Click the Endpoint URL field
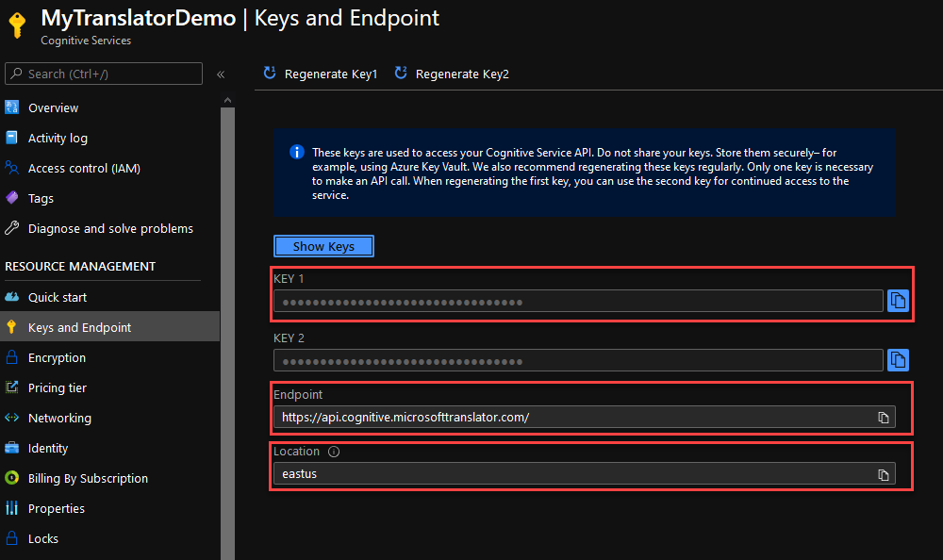943x560 pixels. click(584, 417)
